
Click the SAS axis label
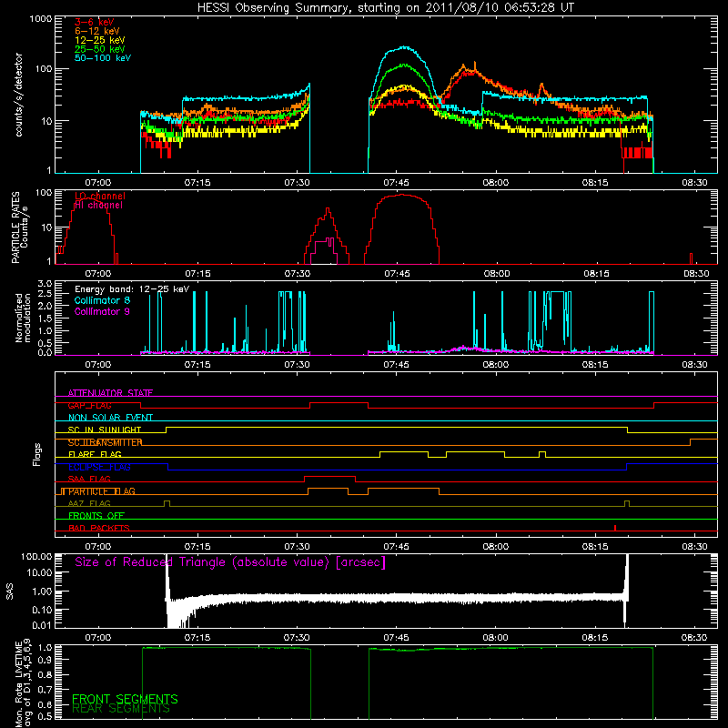tap(9, 591)
